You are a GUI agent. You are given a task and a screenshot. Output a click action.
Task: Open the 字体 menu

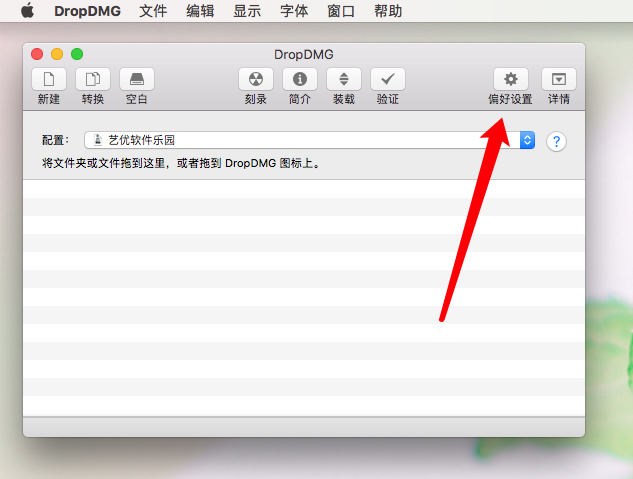(294, 11)
